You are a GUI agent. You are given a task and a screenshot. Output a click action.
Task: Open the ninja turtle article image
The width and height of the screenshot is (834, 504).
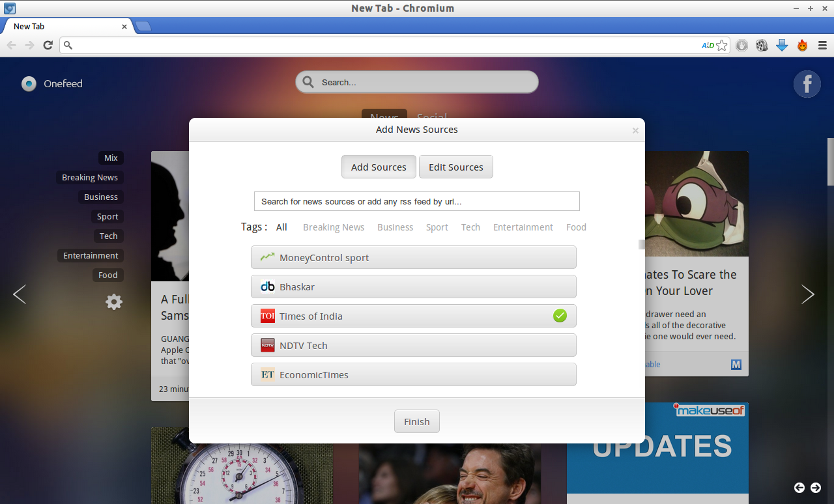point(697,204)
